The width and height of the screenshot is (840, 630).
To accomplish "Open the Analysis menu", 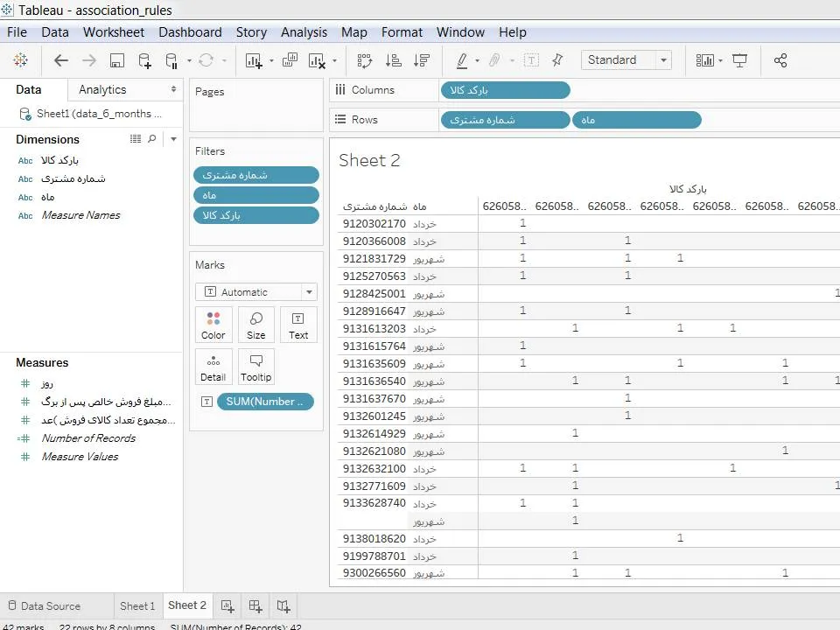I will 304,32.
